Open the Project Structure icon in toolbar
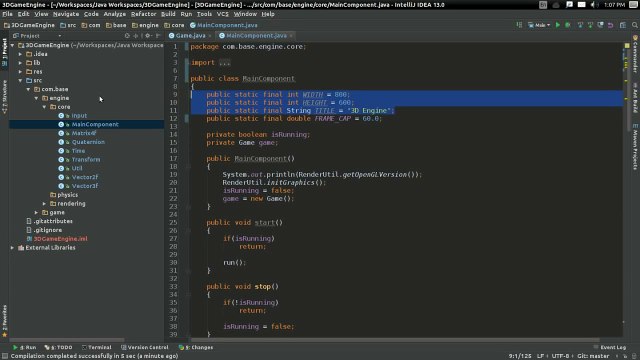The height and width of the screenshot is (360, 640). [623, 25]
